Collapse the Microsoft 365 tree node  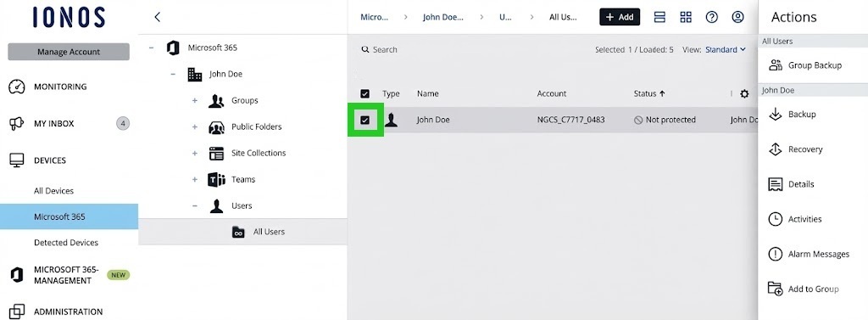click(x=151, y=48)
